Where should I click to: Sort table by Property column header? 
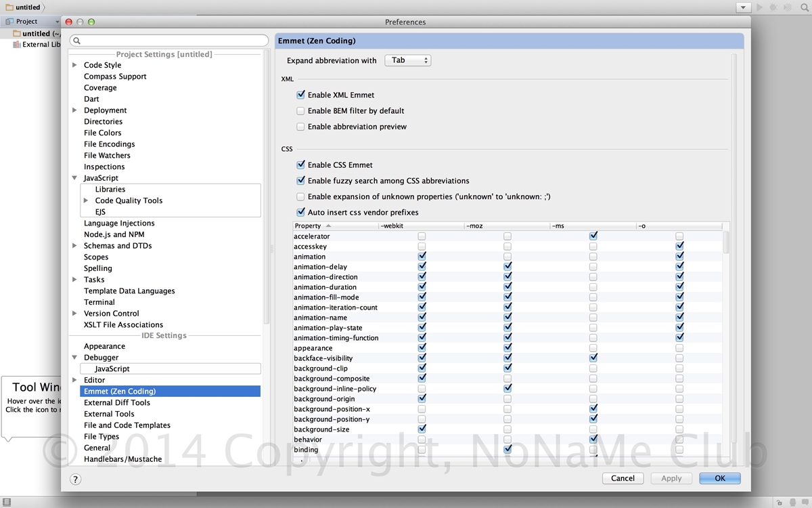click(336, 226)
